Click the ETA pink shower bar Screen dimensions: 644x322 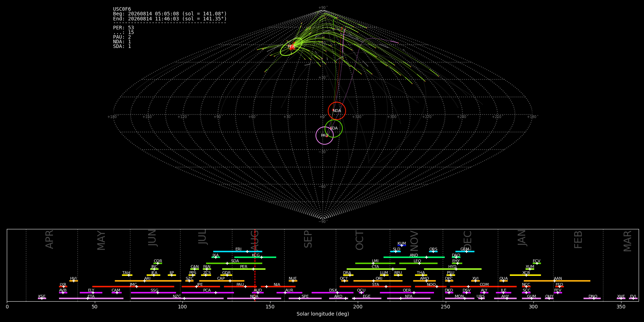[91, 298]
